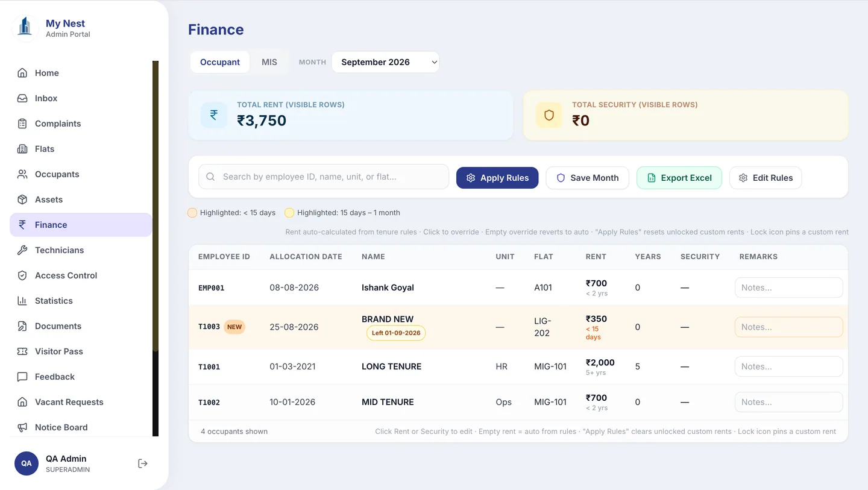
Task: Click the Home icon in sidebar
Action: click(x=22, y=73)
